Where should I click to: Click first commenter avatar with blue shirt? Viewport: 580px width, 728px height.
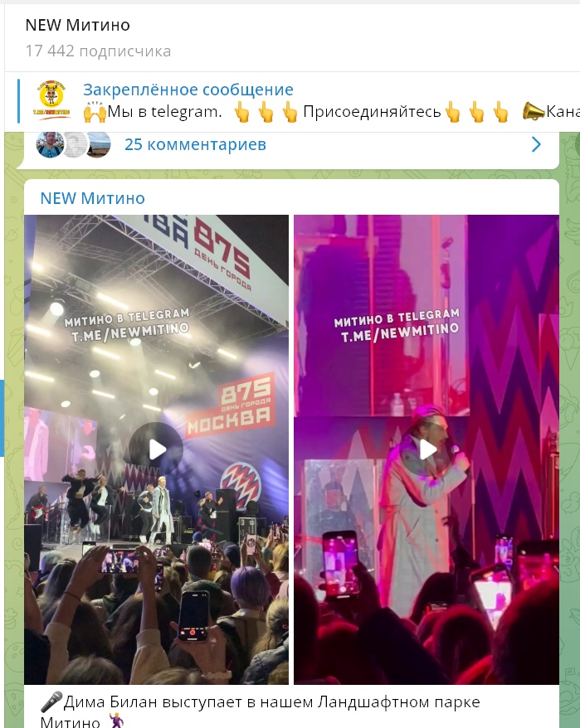tap(50, 144)
